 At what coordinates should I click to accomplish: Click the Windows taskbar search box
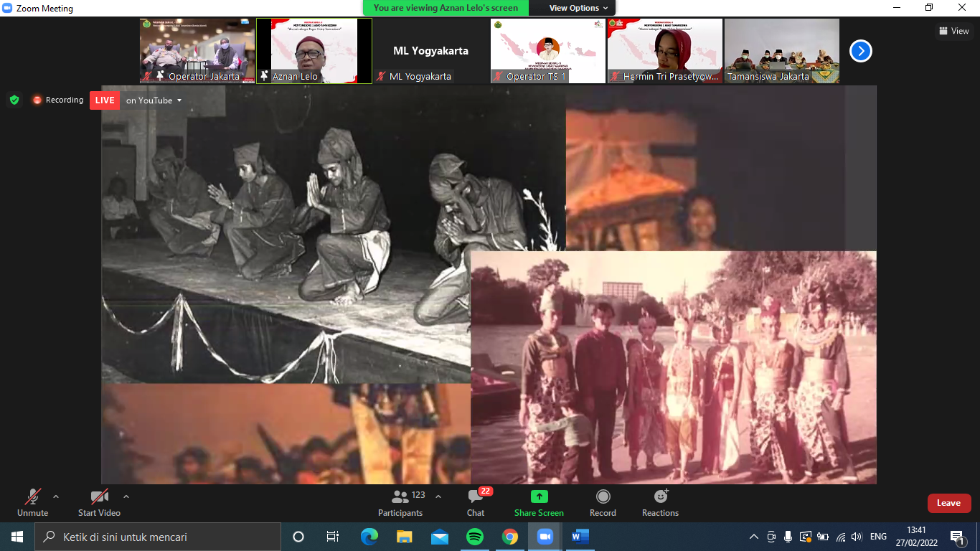click(158, 537)
